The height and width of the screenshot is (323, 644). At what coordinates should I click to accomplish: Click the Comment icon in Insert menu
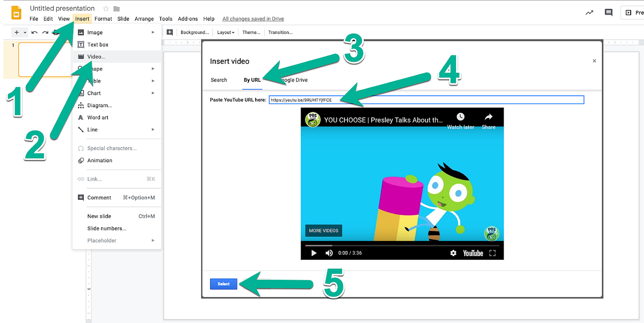pos(81,197)
